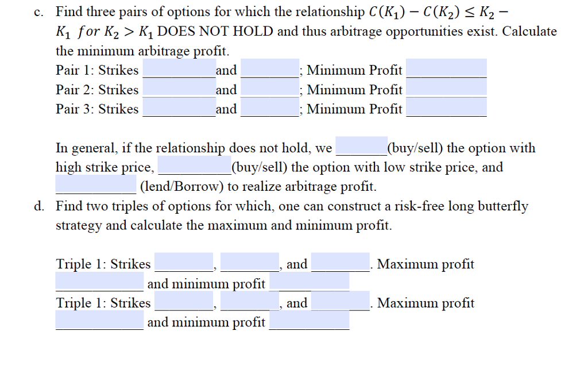Click second triple's minimum profit field
This screenshot has height=373, width=588.
point(310,321)
